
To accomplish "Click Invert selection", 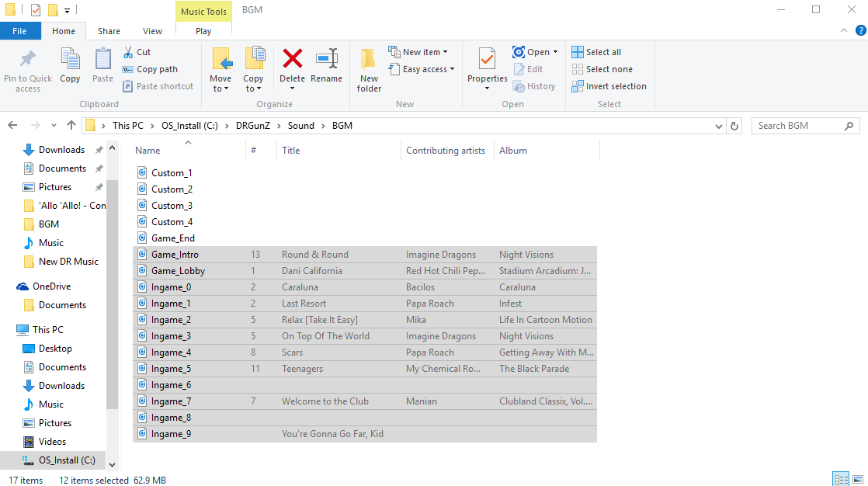I will click(609, 86).
